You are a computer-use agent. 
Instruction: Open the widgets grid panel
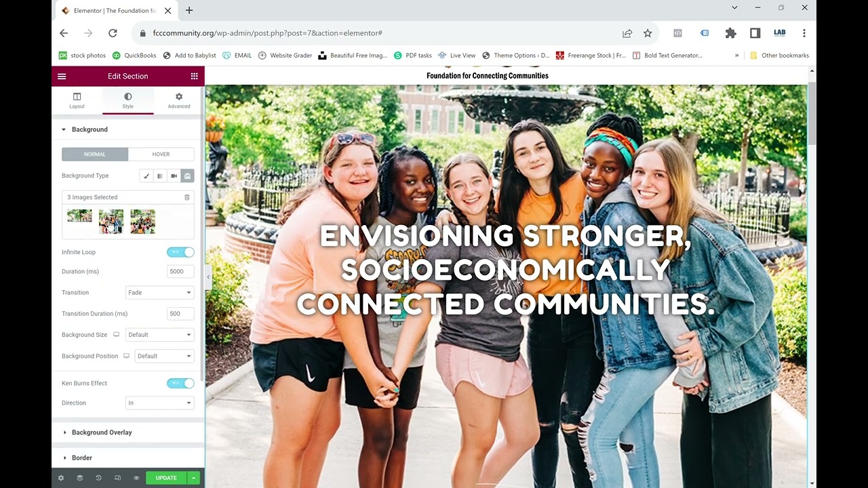(194, 76)
